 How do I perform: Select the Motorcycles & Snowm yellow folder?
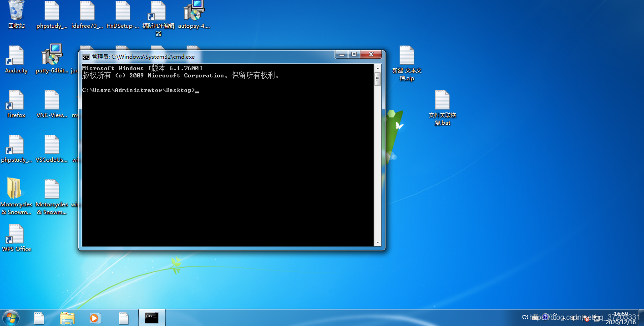click(16, 196)
